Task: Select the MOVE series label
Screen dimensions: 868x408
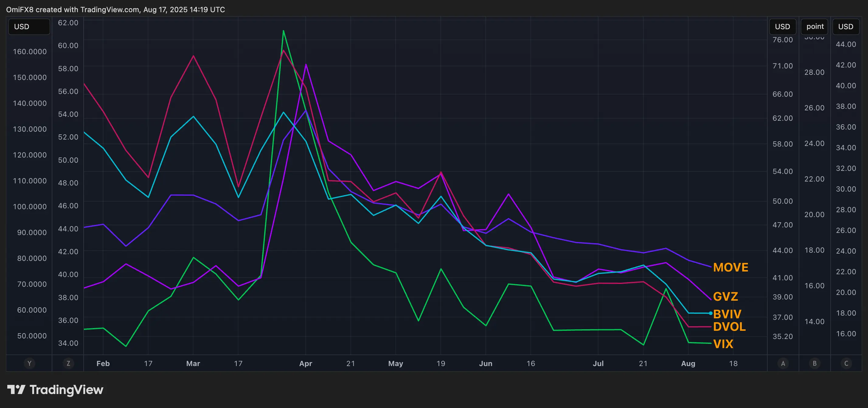Action: [731, 267]
